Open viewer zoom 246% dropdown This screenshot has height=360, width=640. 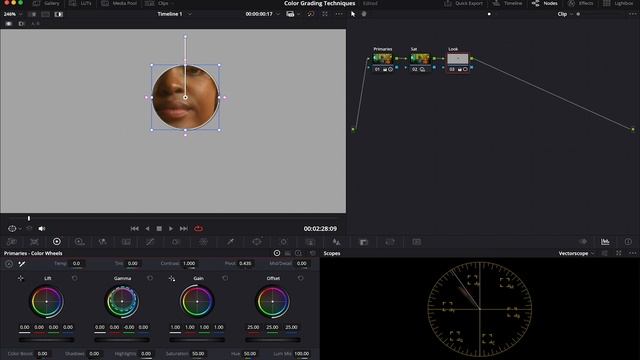pyautogui.click(x=12, y=14)
